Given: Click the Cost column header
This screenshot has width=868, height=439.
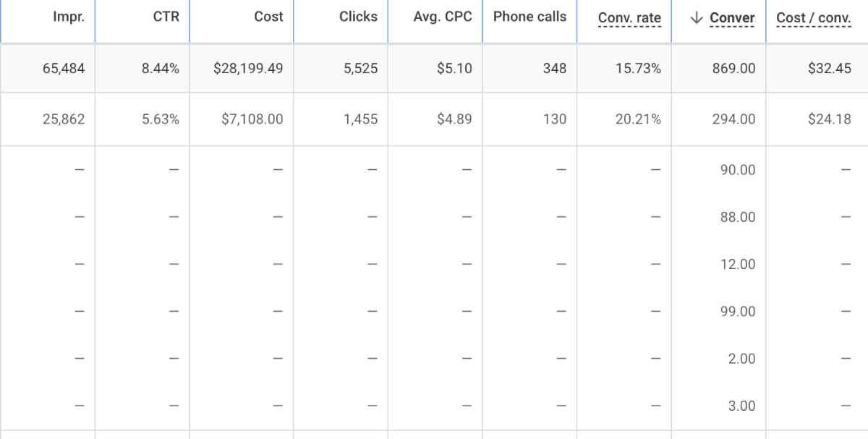Looking at the screenshot, I should (269, 17).
